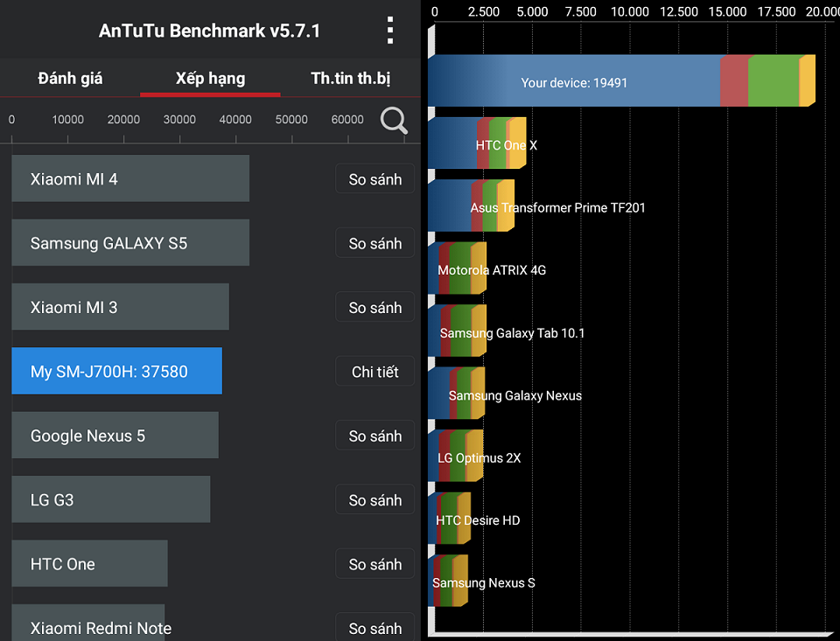This screenshot has height=641, width=840.
Task: Click the Asus Transformer Prime TF201 bar
Action: click(472, 206)
